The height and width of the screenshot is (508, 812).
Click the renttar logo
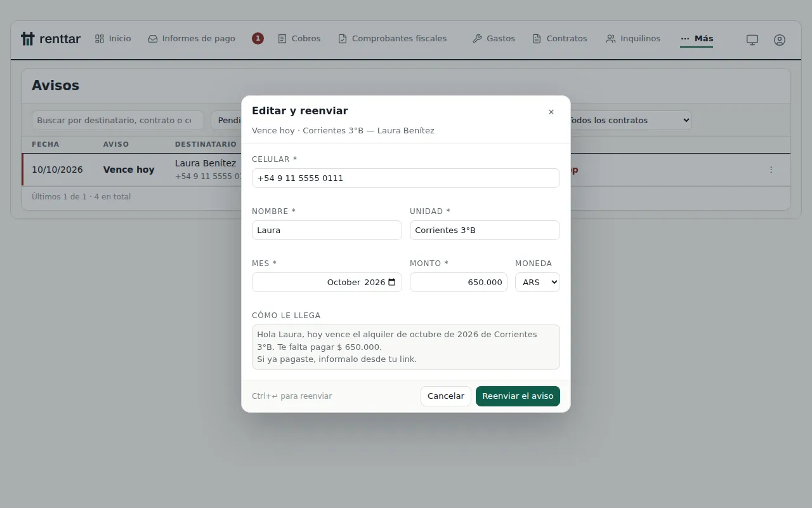click(x=51, y=39)
